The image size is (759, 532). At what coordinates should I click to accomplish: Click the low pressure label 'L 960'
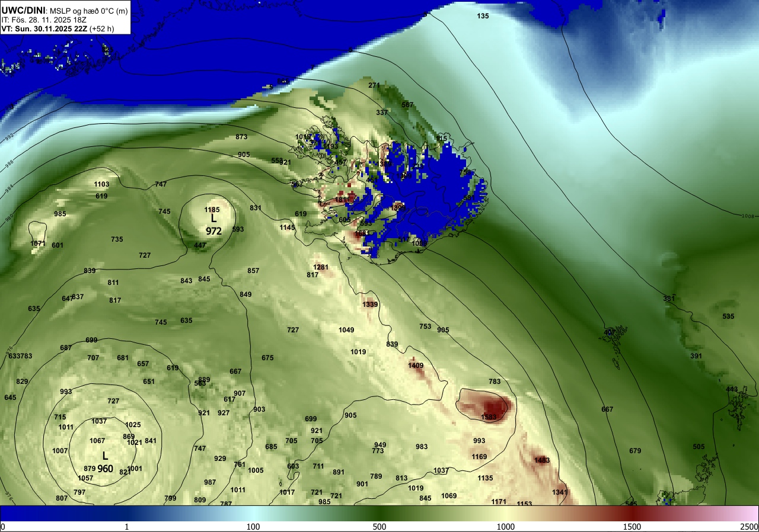click(106, 462)
